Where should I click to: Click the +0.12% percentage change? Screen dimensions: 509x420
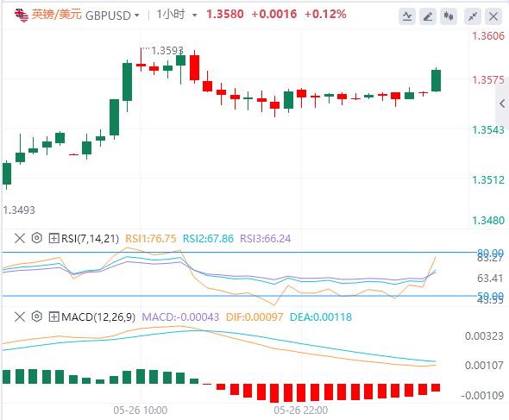coord(325,15)
